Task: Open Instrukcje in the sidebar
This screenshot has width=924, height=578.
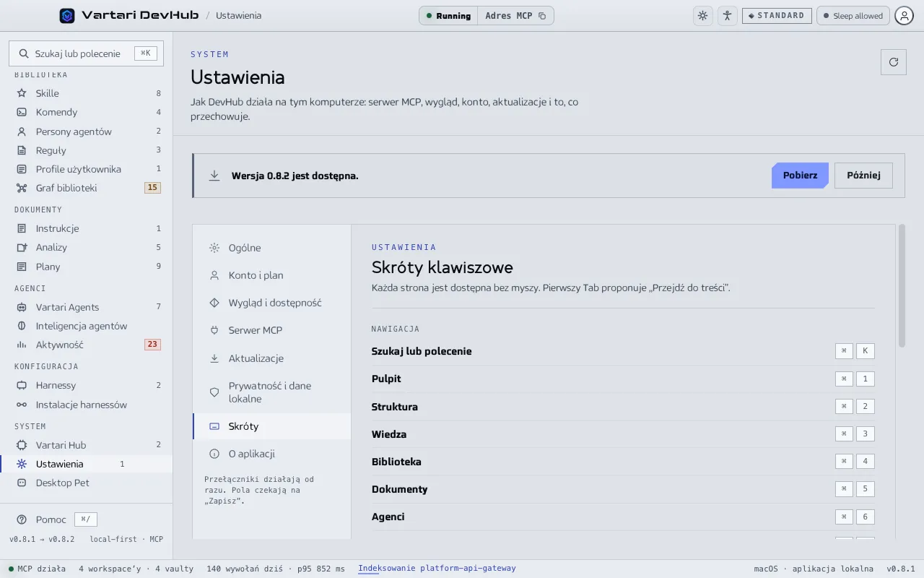Action: (x=87, y=228)
